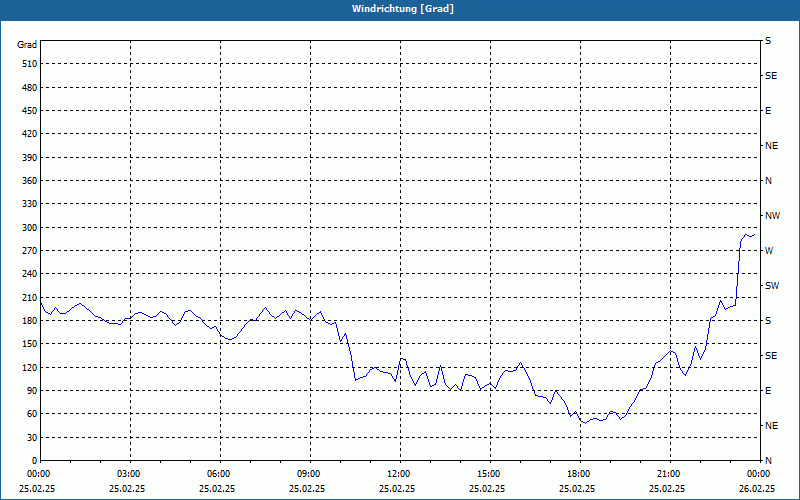The width and height of the screenshot is (800, 500).
Task: Click the SW compass label
Action: click(772, 286)
